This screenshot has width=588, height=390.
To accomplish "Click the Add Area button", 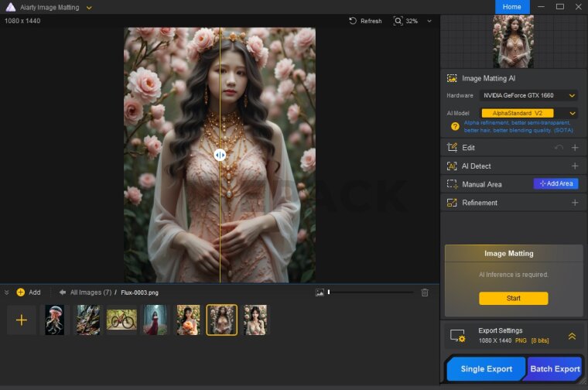I will tap(556, 184).
